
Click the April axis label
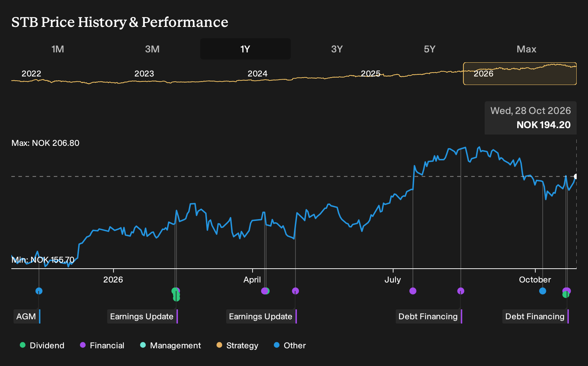click(x=252, y=280)
